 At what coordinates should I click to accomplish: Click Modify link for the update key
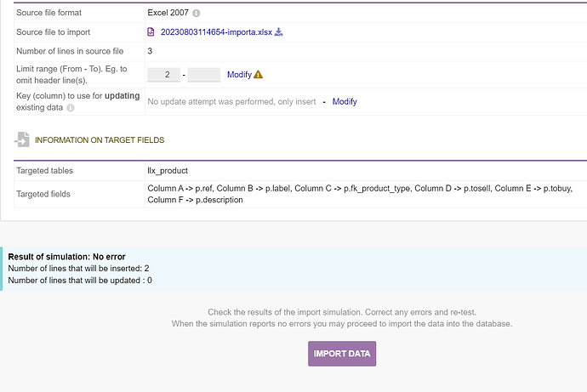[345, 102]
